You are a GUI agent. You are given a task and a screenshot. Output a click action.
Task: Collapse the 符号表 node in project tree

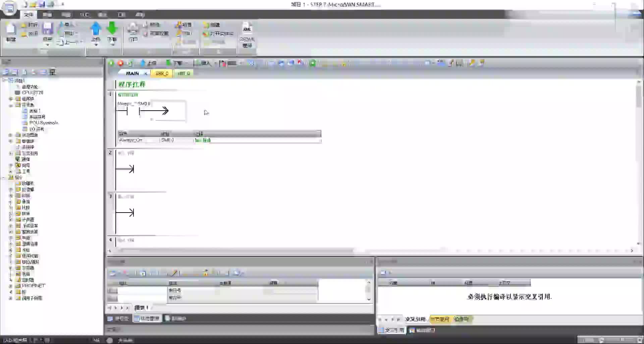tap(11, 105)
